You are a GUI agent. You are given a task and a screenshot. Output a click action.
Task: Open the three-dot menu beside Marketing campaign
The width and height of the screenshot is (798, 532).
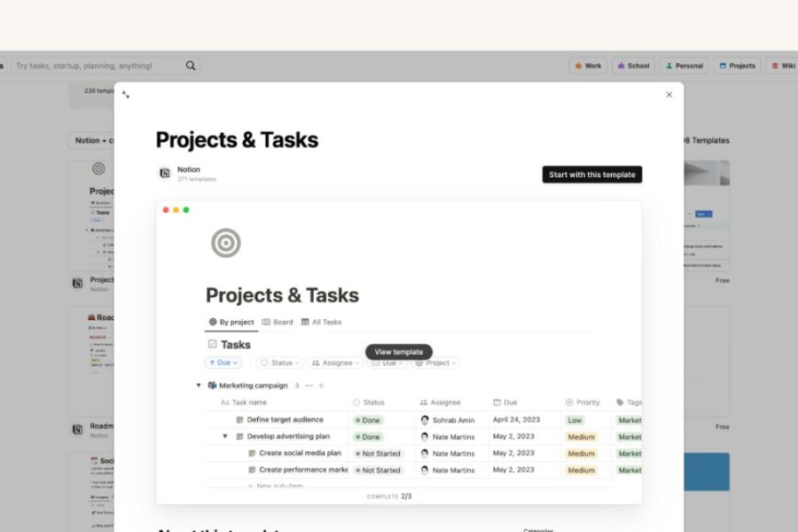(x=309, y=386)
